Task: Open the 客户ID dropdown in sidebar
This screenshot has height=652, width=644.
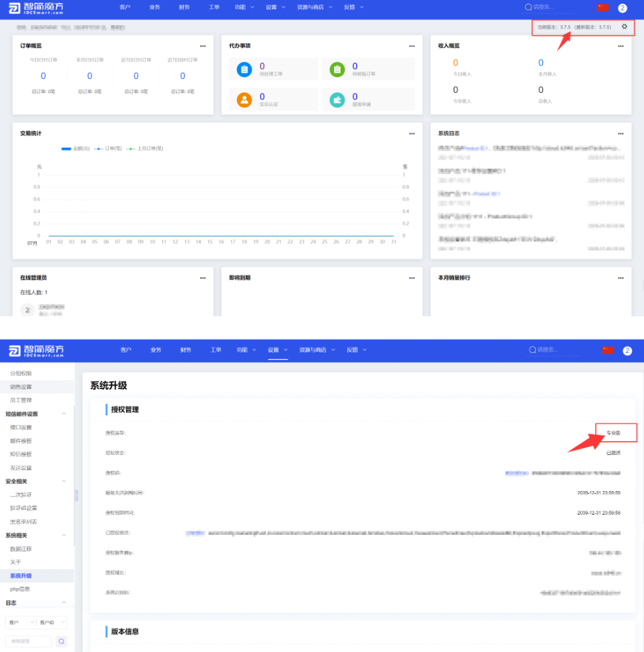Action: pyautogui.click(x=53, y=622)
